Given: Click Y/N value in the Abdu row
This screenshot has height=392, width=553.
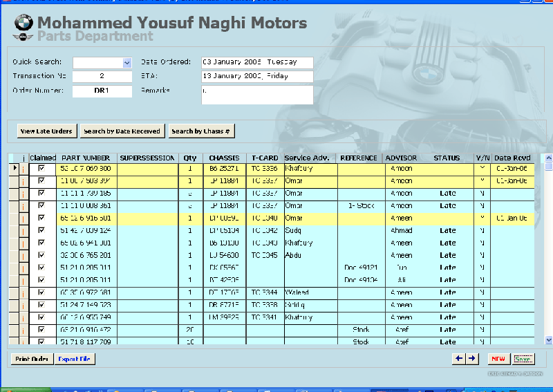Looking at the screenshot, I should 482,254.
